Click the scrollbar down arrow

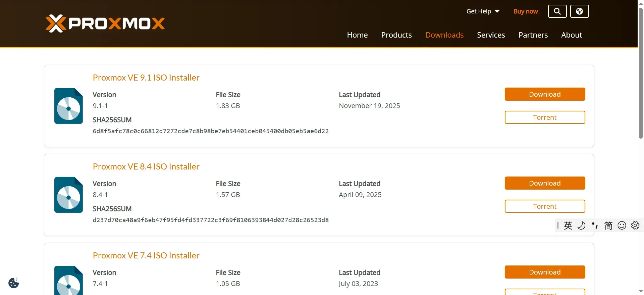click(641, 291)
